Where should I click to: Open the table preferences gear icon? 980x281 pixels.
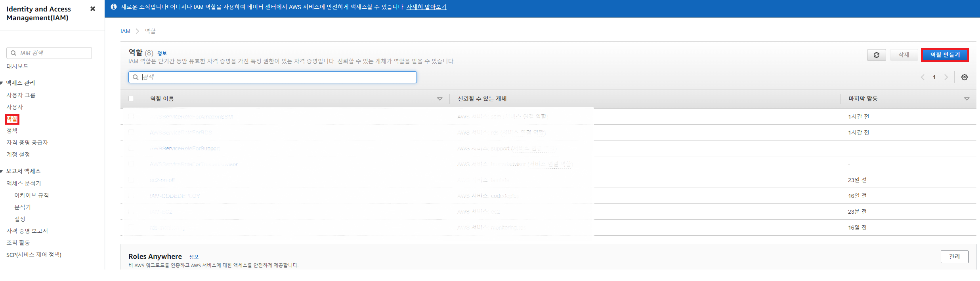point(965,77)
